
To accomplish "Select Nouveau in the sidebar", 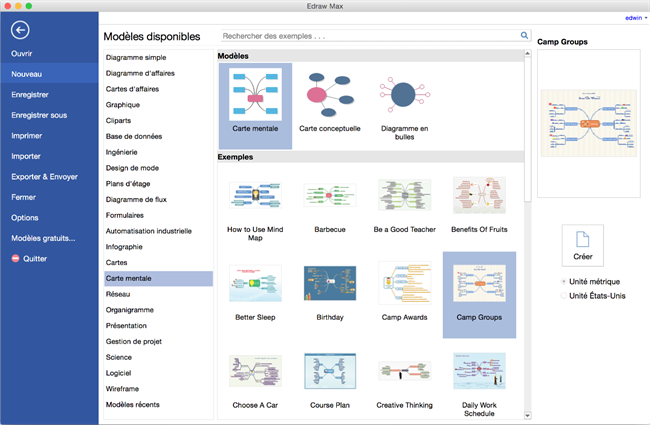I will 49,74.
